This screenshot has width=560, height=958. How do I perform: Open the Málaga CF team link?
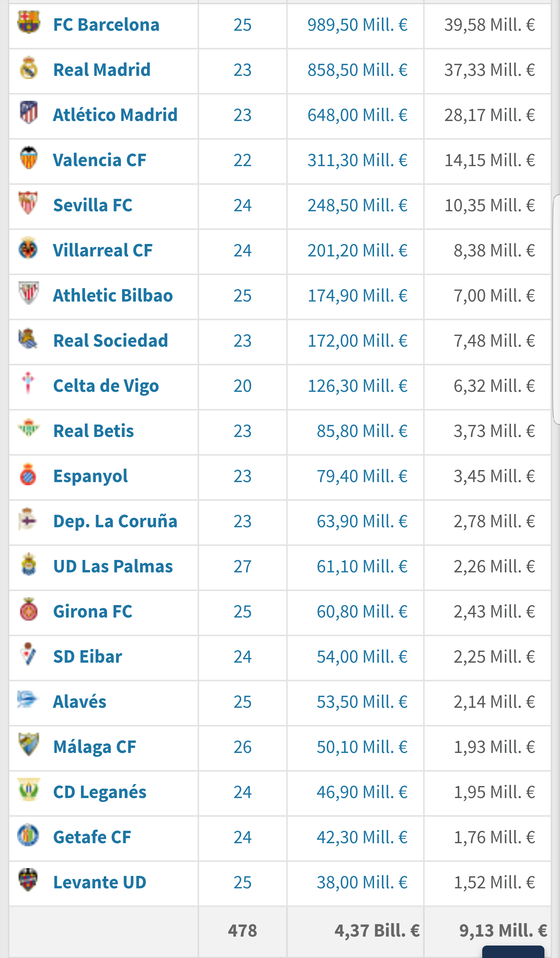[94, 747]
